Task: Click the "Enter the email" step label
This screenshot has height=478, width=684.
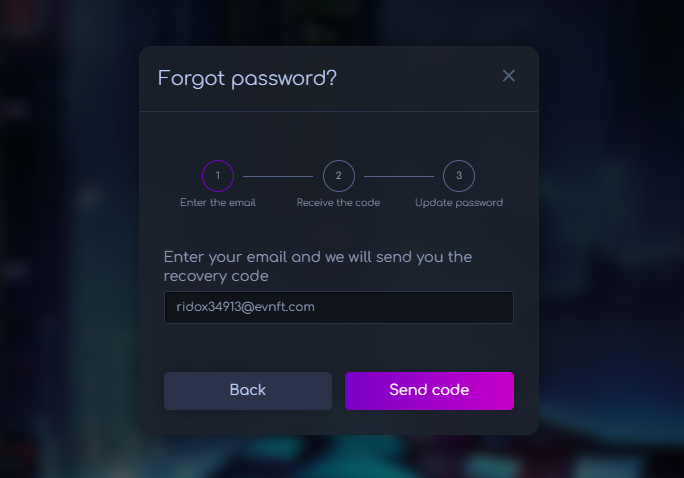Action: [x=218, y=203]
